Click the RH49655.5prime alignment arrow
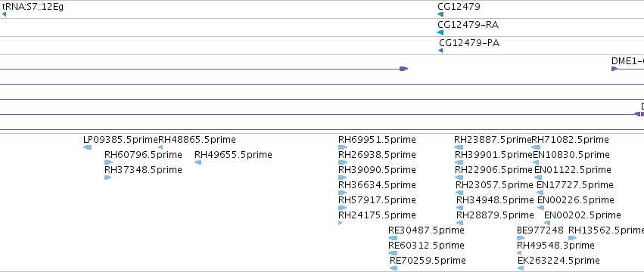The height and width of the screenshot is (272, 644). tap(198, 162)
